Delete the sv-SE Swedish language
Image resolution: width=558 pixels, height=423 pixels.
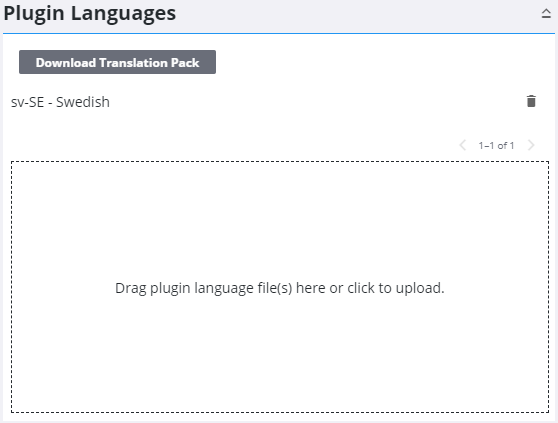(x=531, y=101)
